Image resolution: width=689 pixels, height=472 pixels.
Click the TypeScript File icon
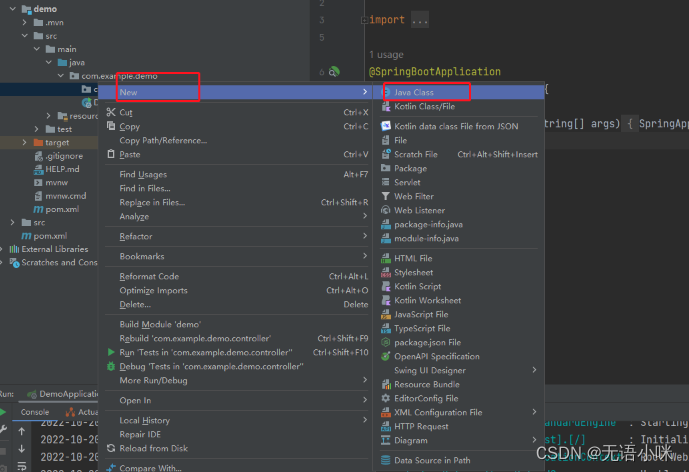tap(386, 328)
